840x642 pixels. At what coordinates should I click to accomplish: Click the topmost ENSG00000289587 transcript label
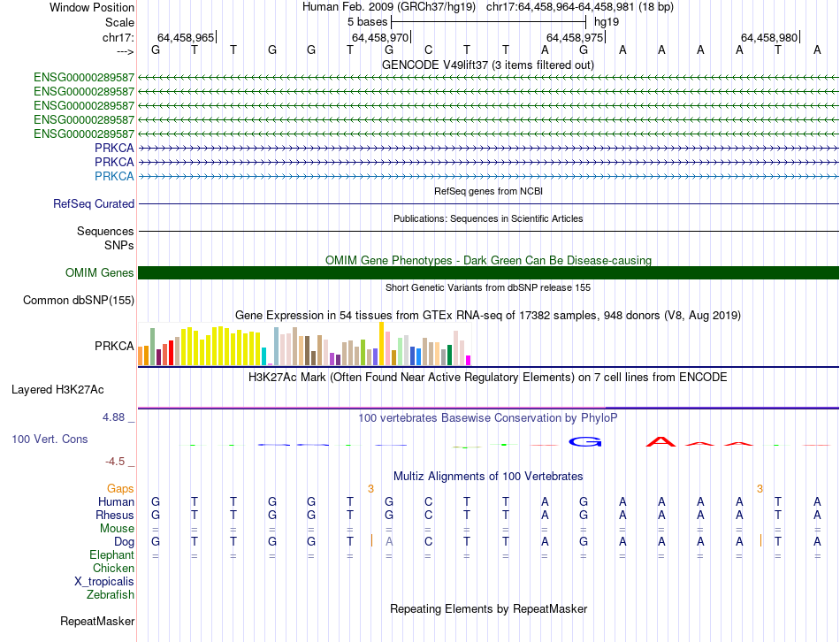84,78
